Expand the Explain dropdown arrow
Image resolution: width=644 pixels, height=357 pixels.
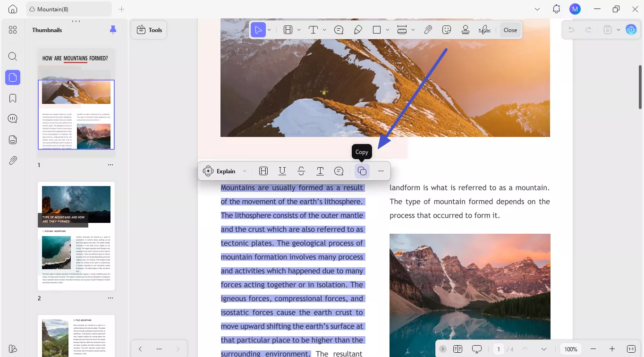pyautogui.click(x=245, y=171)
